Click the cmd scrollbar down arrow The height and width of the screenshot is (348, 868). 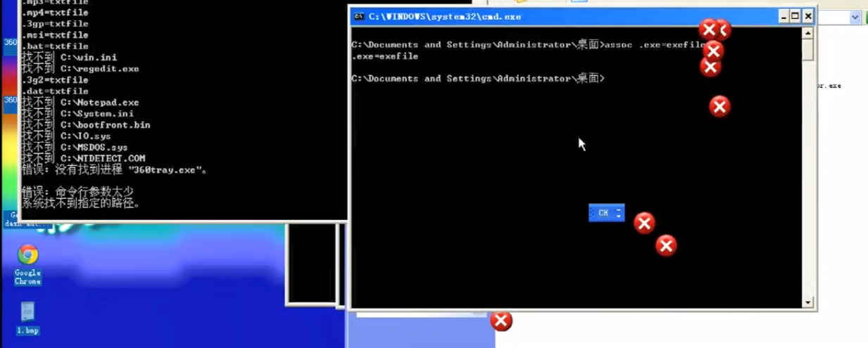tap(807, 302)
